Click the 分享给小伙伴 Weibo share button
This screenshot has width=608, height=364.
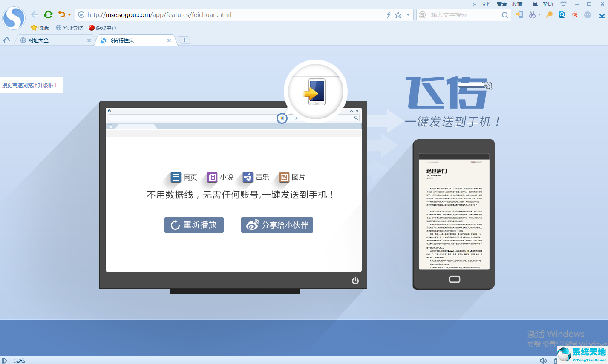point(277,225)
